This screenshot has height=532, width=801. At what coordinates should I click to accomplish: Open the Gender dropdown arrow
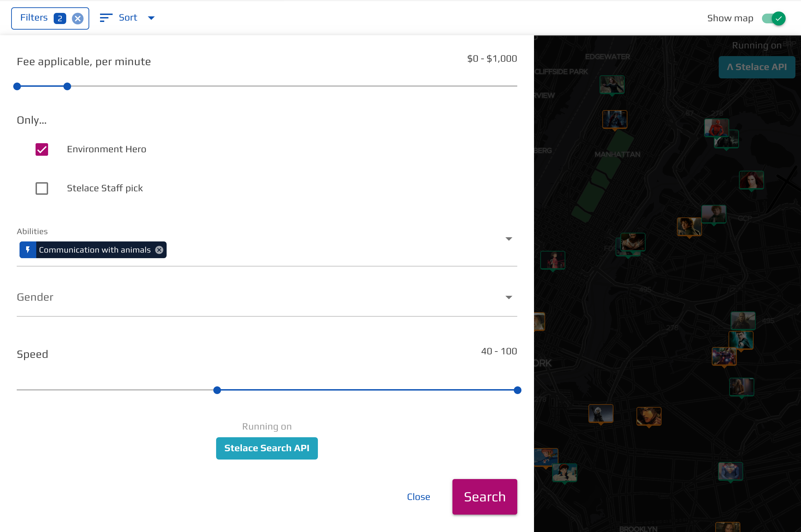coord(509,297)
